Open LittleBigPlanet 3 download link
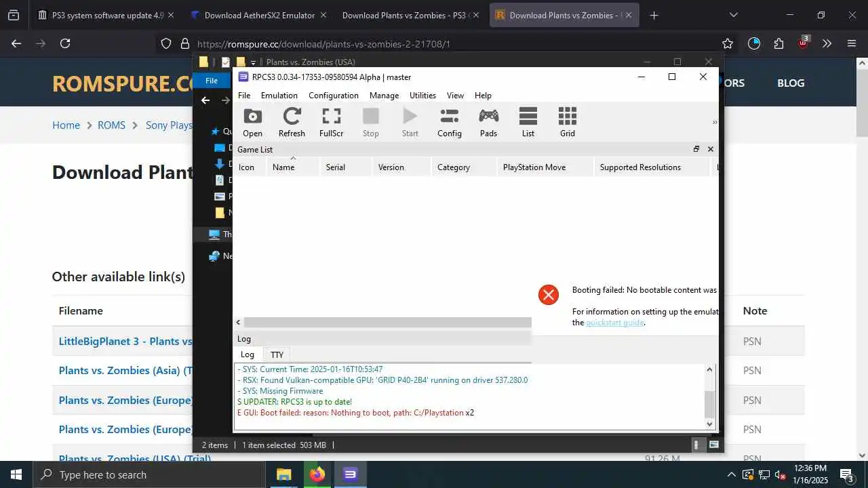The height and width of the screenshot is (488, 868). [125, 342]
